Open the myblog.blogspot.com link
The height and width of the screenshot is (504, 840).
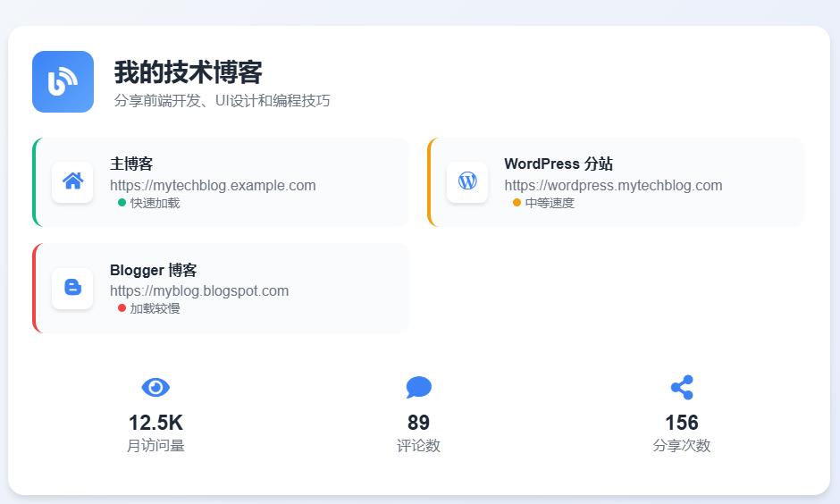[199, 290]
